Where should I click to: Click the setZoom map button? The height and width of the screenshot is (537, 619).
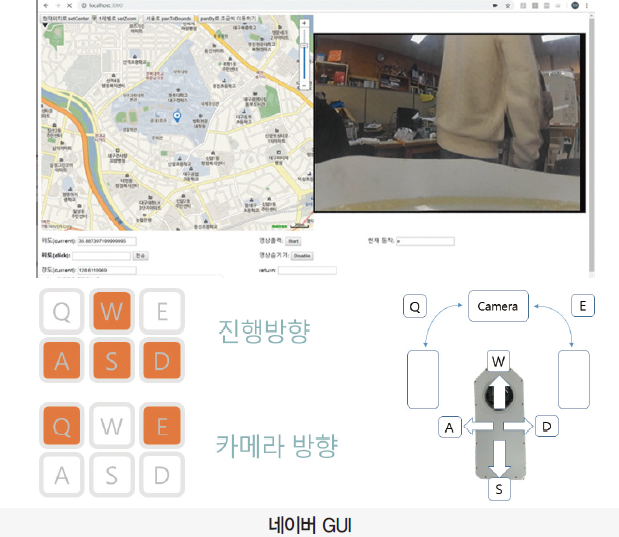click(118, 19)
